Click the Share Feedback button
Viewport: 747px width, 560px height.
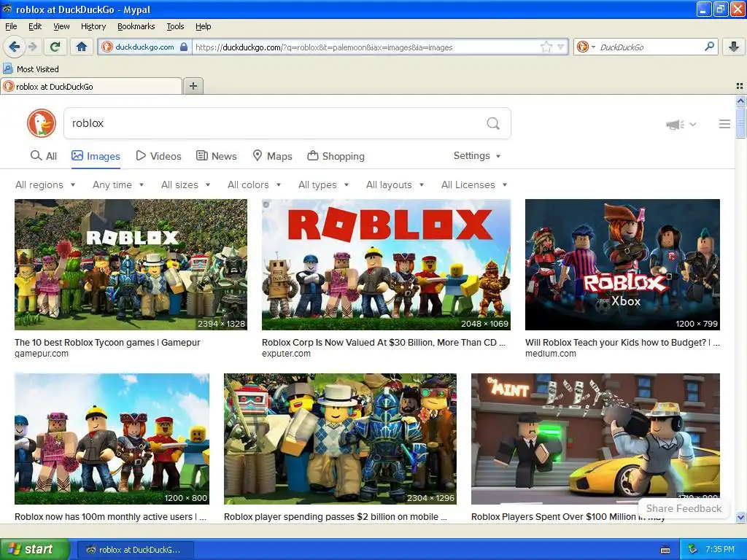coord(684,508)
